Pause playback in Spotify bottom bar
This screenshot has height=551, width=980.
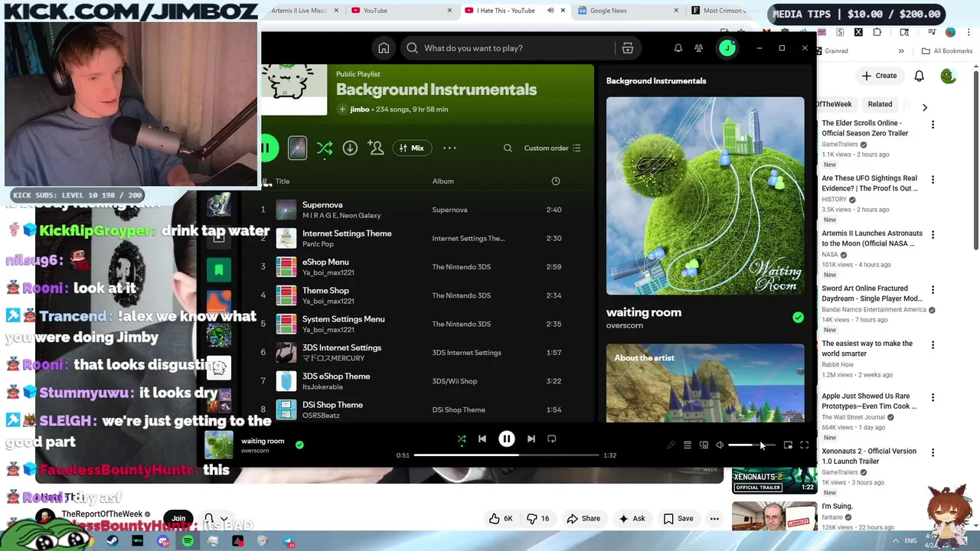pos(507,439)
